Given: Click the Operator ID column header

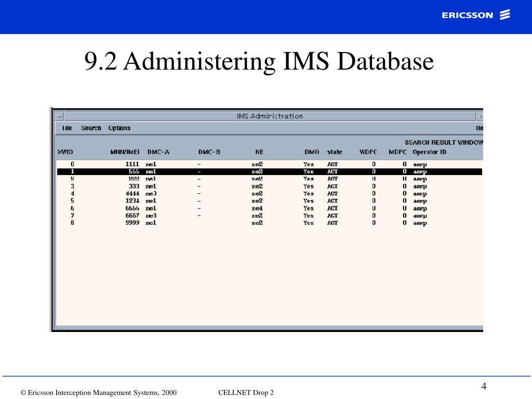Looking at the screenshot, I should [429, 152].
